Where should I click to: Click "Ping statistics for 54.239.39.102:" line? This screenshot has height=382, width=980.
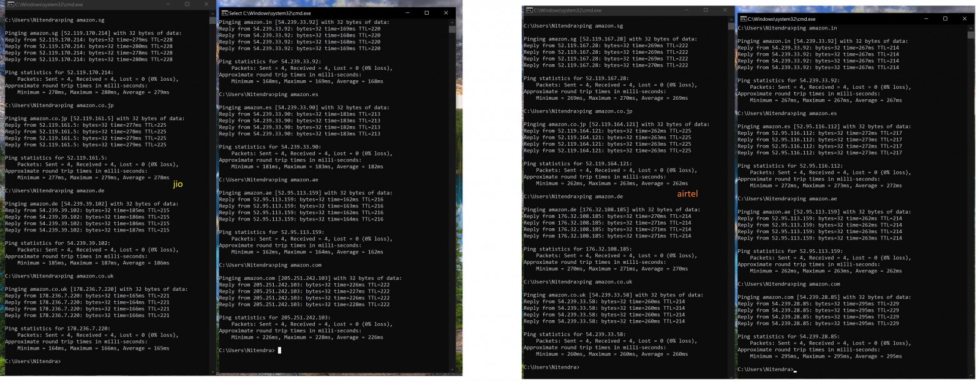point(58,243)
